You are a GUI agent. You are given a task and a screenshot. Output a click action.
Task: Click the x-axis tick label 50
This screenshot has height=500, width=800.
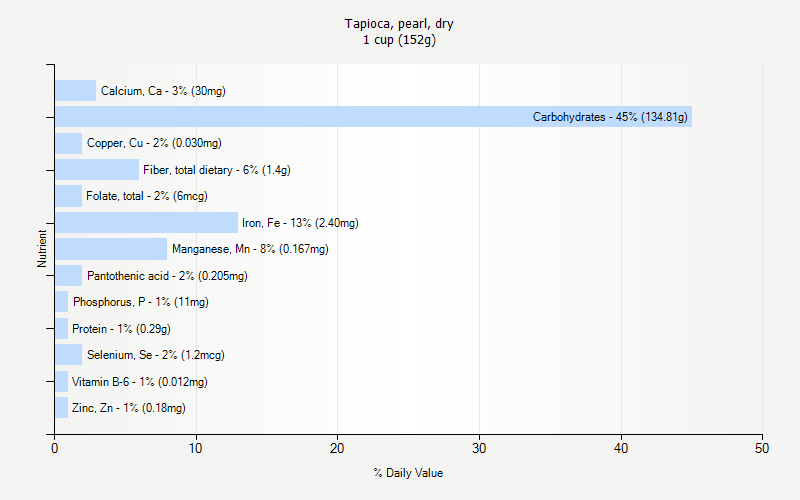tap(762, 448)
